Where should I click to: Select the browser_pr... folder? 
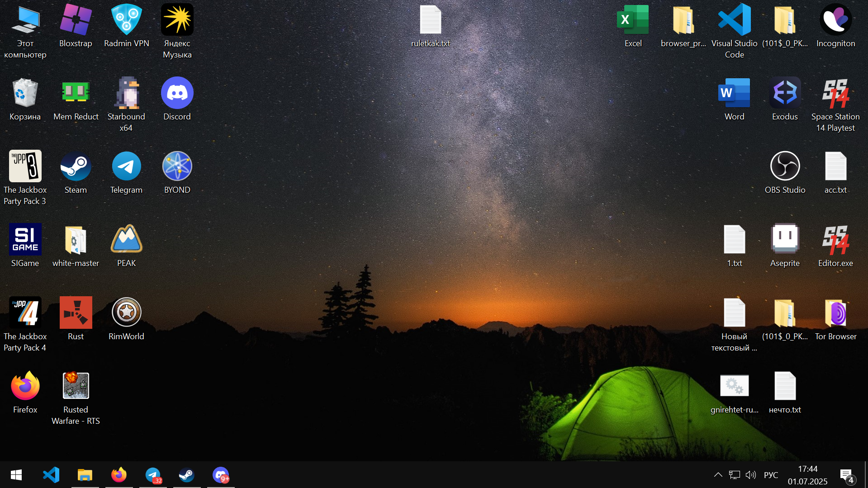(683, 26)
